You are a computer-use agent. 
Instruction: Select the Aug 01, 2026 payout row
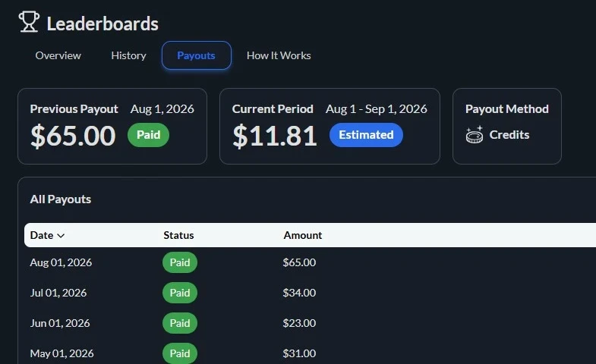pos(310,262)
